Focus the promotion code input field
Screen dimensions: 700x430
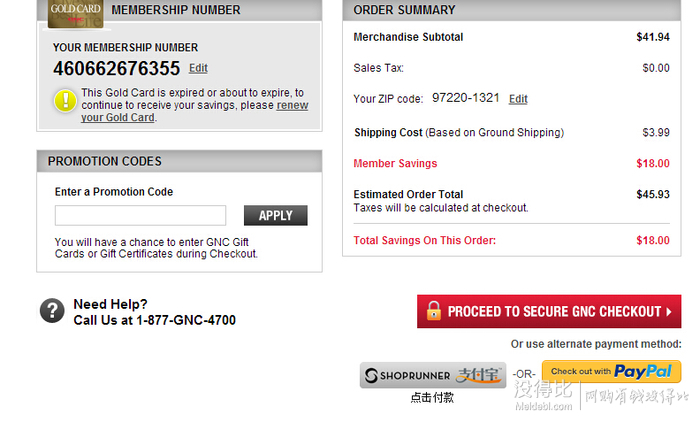(140, 216)
